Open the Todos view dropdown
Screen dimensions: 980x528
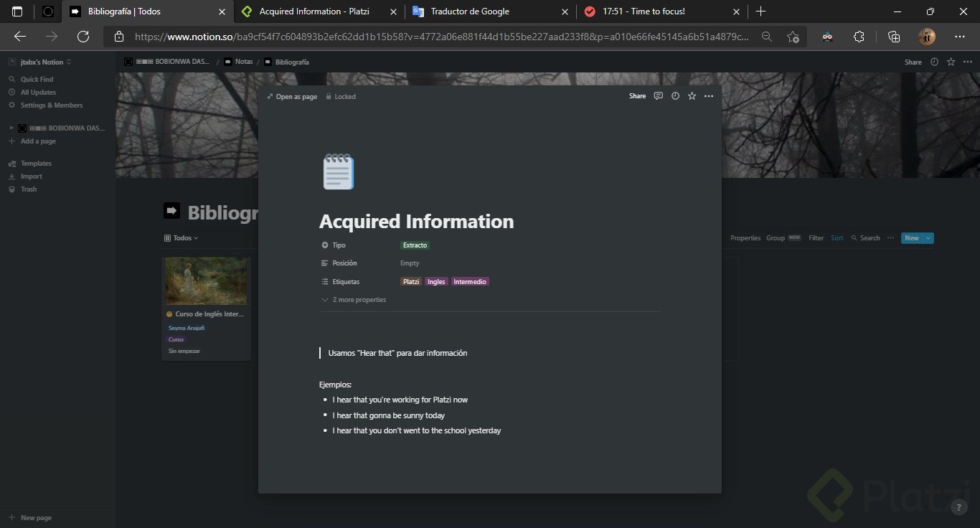(x=179, y=237)
